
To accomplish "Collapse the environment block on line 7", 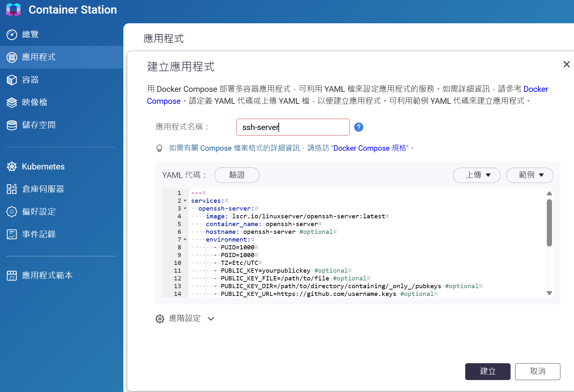I will (185, 240).
